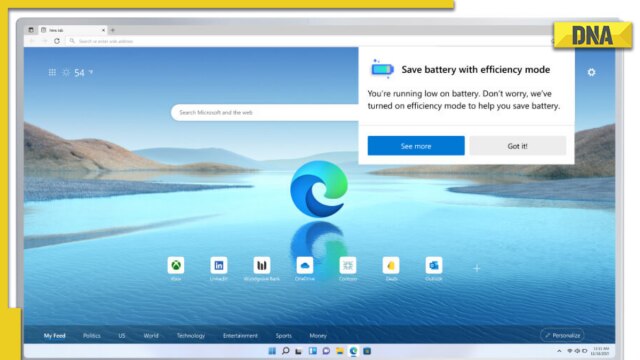The width and height of the screenshot is (640, 360).
Task: Open the Contoso quick link tile
Action: point(348,266)
